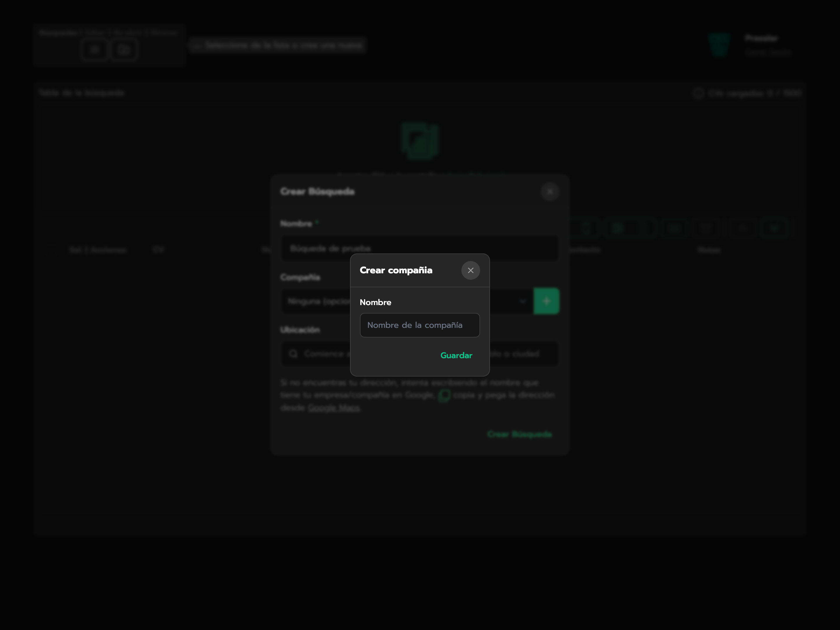The width and height of the screenshot is (840, 630).
Task: Click the Nombre de la compañía field
Action: click(x=420, y=325)
